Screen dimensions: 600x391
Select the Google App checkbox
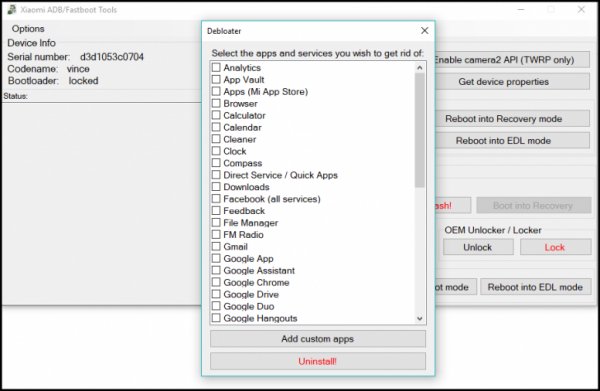coord(216,258)
